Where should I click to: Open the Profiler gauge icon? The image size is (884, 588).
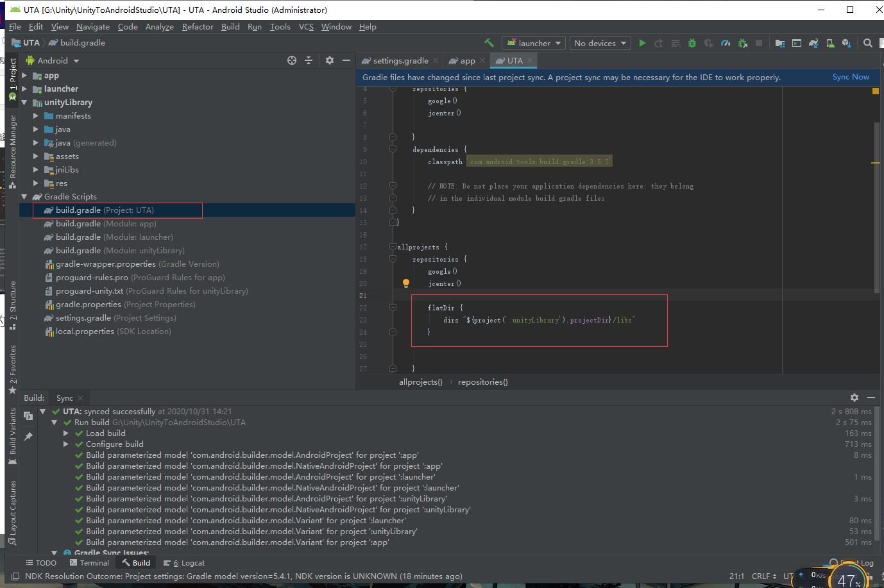tap(726, 43)
